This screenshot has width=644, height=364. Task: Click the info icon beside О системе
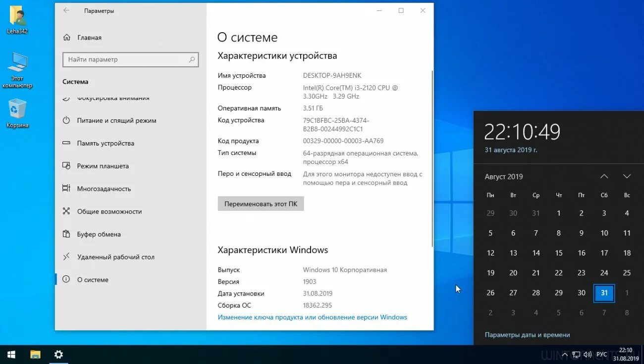(66, 280)
